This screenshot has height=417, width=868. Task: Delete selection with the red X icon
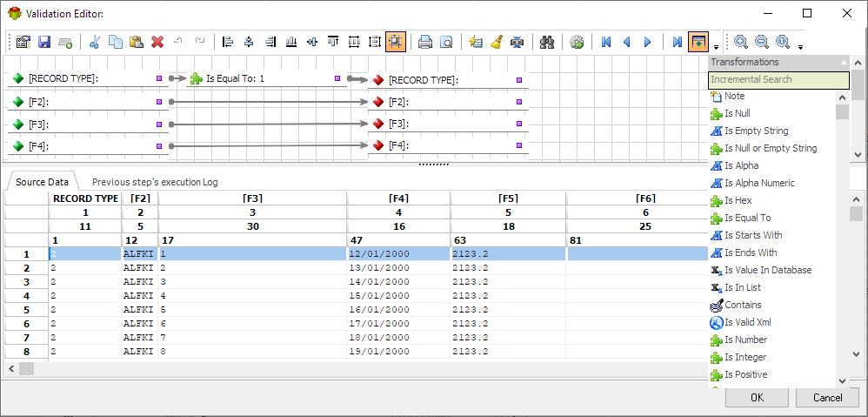[x=157, y=42]
